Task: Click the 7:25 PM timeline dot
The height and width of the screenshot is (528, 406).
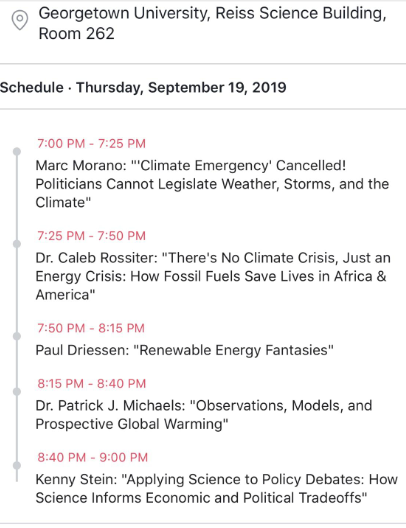Action: (17, 244)
